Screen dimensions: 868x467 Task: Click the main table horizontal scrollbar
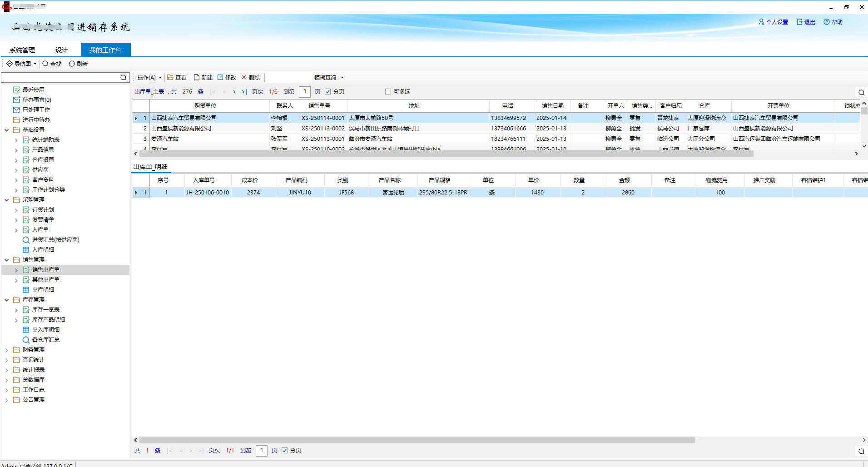pos(445,154)
